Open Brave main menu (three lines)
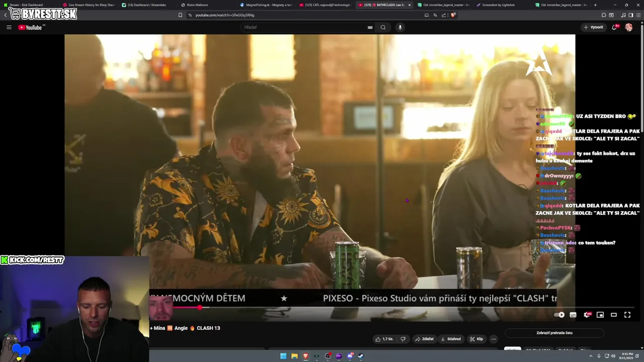The width and height of the screenshot is (644, 362). 637,15
